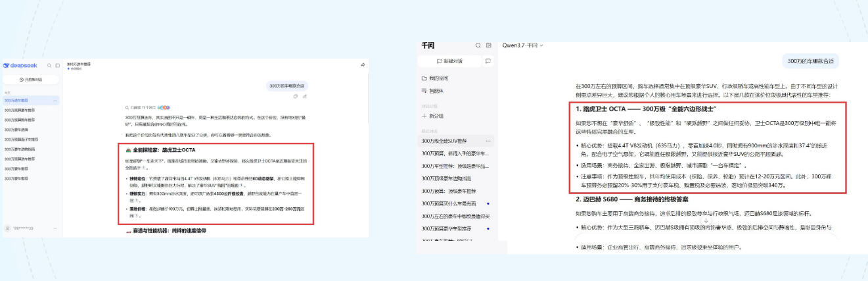This screenshot has width=868, height=281.
Task: Select the highlighted 300万选车推荐 chat in the DeepSeek sidebar
Action: click(32, 101)
